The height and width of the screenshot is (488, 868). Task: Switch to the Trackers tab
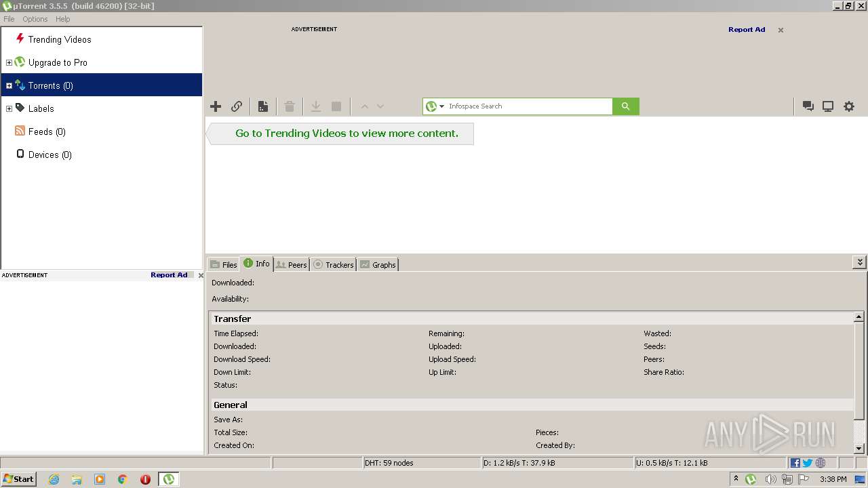coord(334,264)
